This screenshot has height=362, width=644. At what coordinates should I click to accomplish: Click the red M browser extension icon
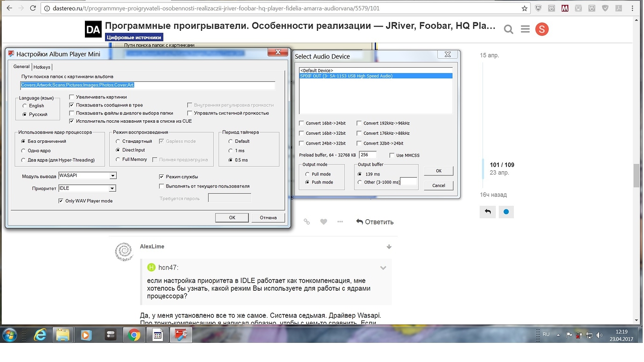tap(565, 8)
